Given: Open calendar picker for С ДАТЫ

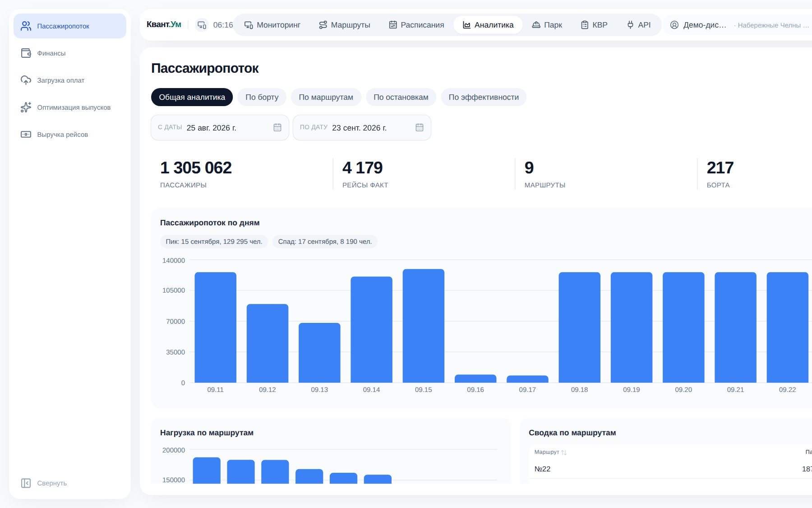Looking at the screenshot, I should coord(277,128).
